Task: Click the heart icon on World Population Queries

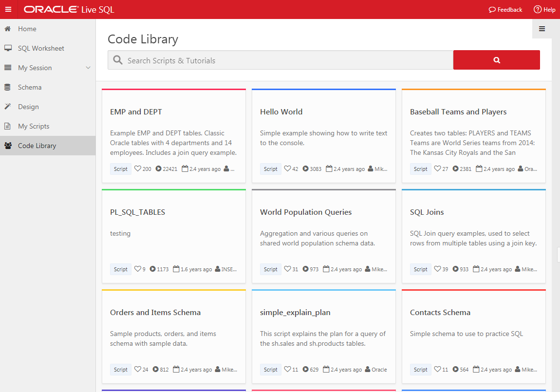Action: (x=287, y=269)
